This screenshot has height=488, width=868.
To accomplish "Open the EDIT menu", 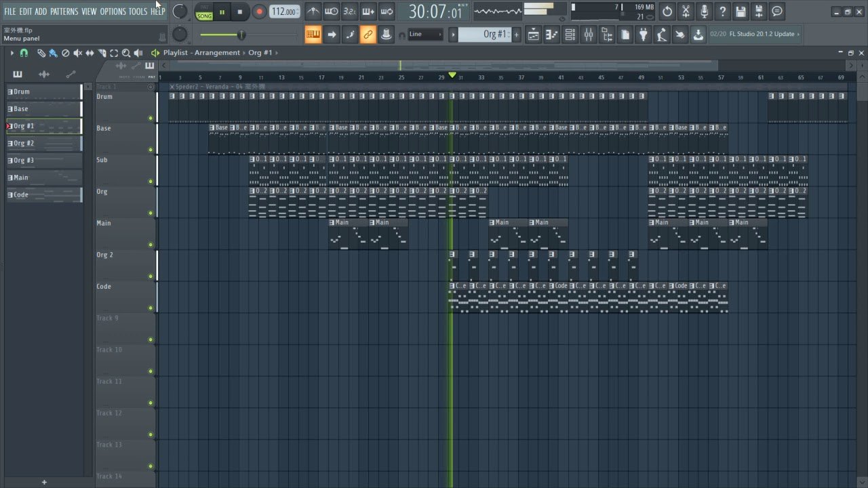I will pos(26,12).
